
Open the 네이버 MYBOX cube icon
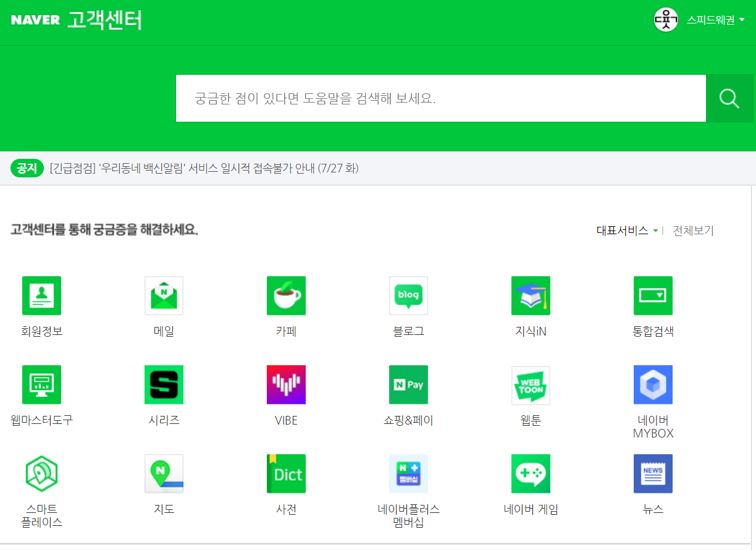(x=653, y=384)
